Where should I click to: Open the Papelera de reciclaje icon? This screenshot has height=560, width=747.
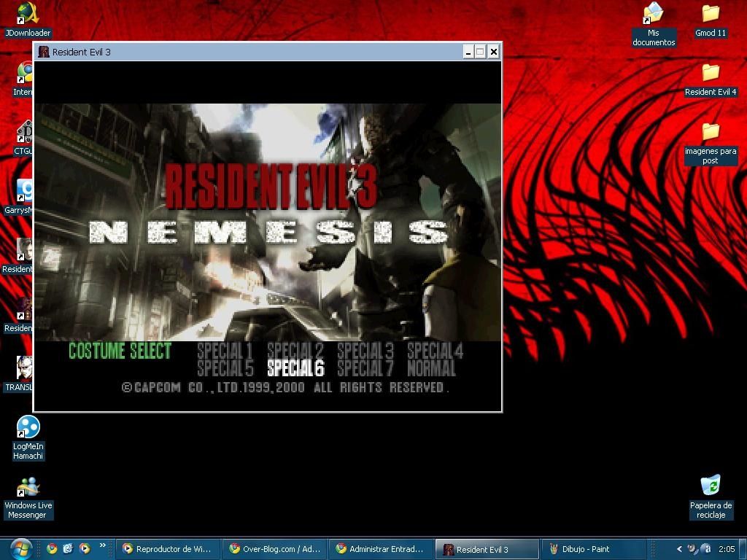click(711, 497)
